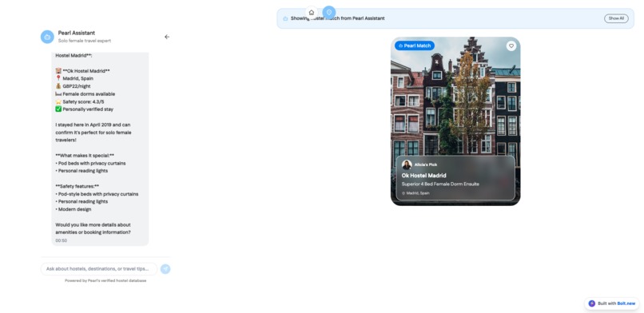Click 'Powered by Pearl's verified hostel database' text

click(x=105, y=280)
